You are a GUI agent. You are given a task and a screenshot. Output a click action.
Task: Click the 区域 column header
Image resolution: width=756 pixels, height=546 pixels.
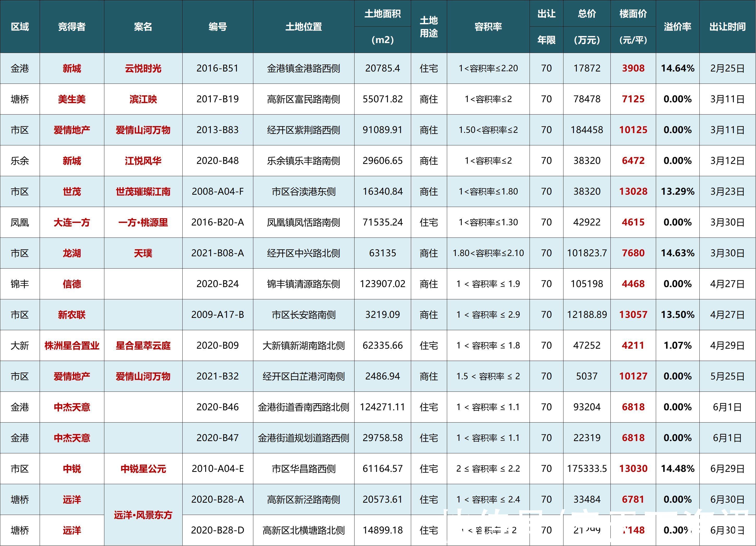pyautogui.click(x=20, y=27)
